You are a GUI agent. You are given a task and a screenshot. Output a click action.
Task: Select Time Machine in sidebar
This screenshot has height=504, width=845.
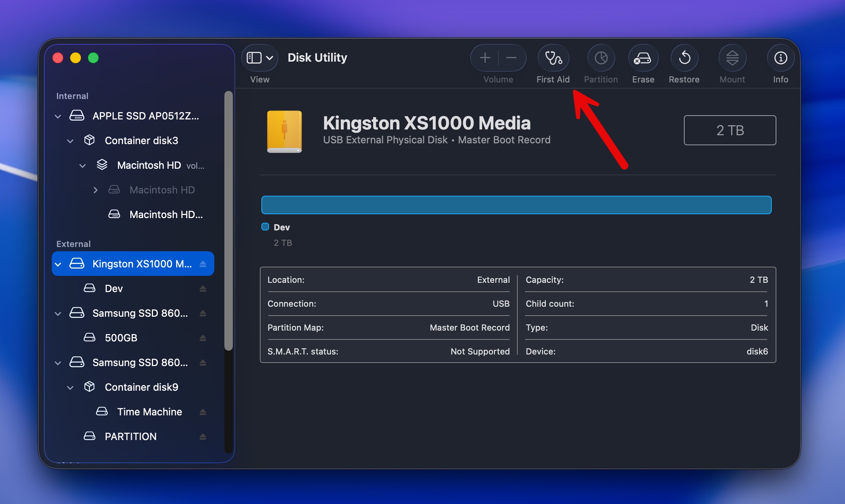pyautogui.click(x=149, y=412)
